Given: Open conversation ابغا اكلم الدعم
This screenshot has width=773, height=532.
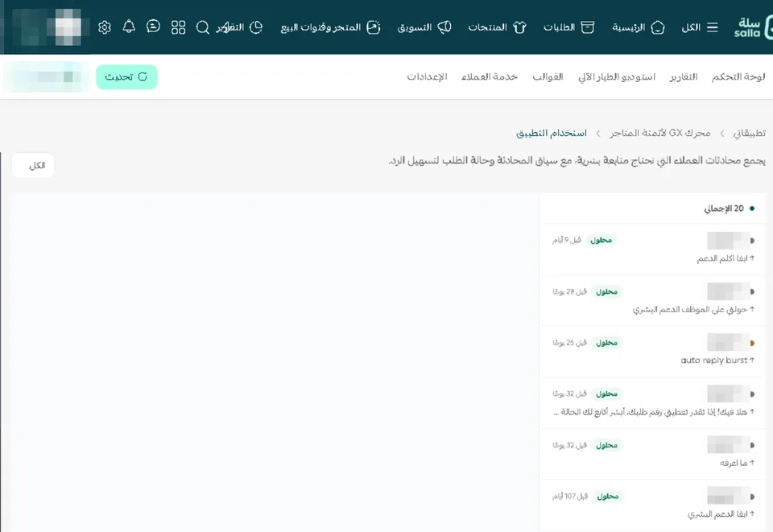Looking at the screenshot, I should pos(653,250).
